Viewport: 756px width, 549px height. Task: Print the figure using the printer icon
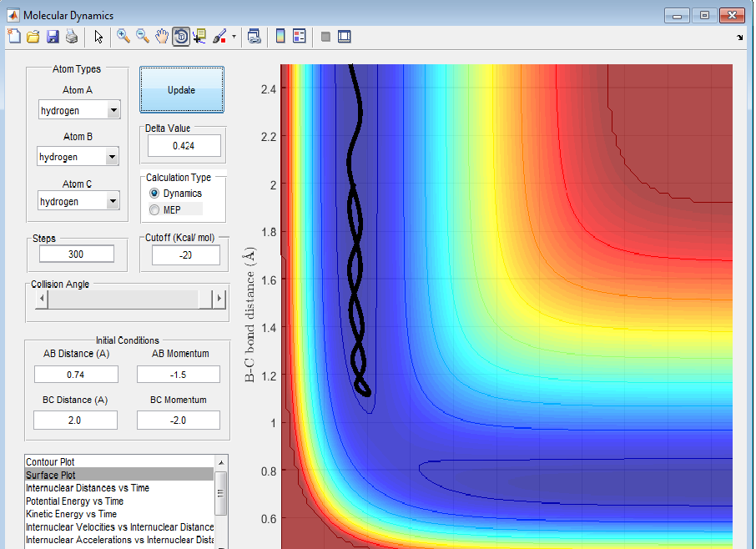(x=72, y=36)
